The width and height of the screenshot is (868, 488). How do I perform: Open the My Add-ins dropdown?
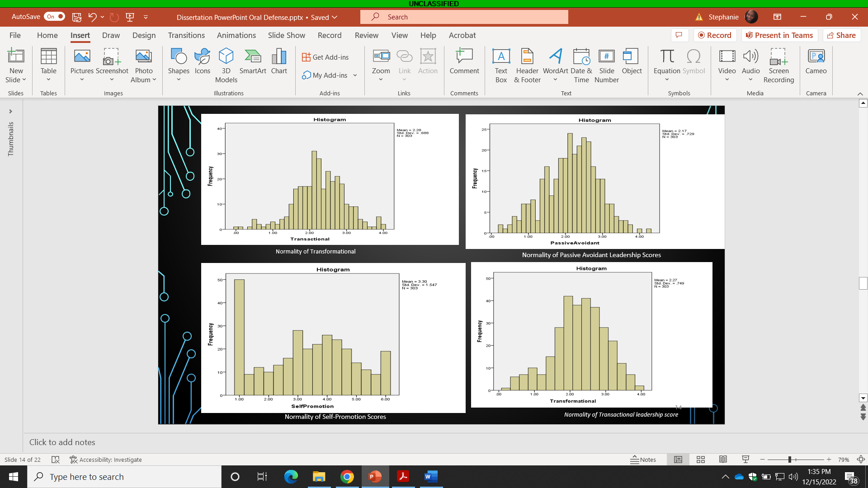pyautogui.click(x=354, y=75)
